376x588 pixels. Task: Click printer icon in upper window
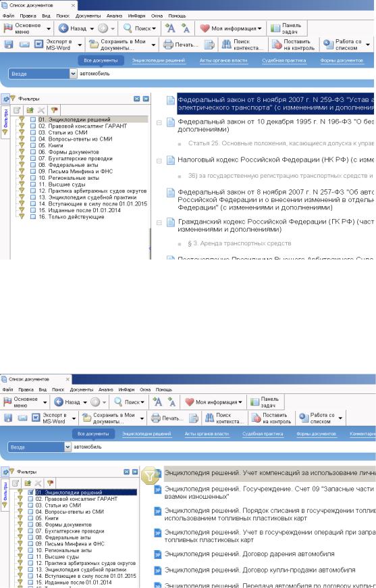point(168,44)
